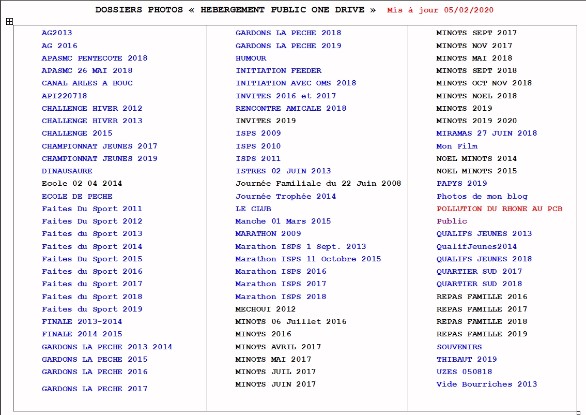Image resolution: width=586 pixels, height=415 pixels.
Task: Open QUARTIER SUD 2017 link
Action: point(479,271)
